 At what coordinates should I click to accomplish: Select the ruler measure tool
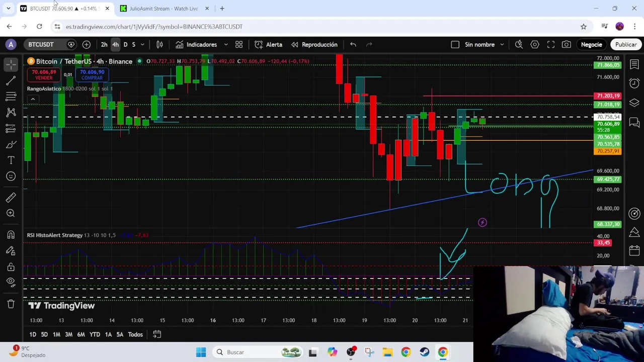(11, 197)
